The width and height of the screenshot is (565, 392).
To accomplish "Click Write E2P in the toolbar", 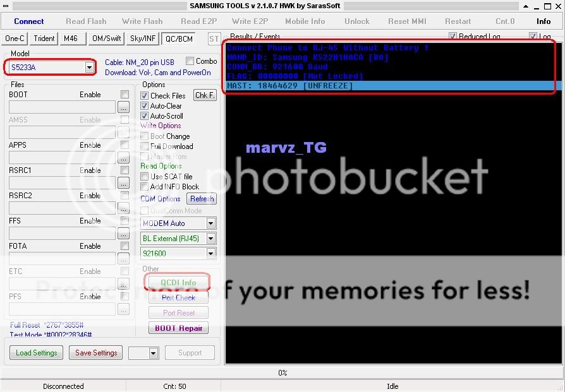I will coord(250,21).
